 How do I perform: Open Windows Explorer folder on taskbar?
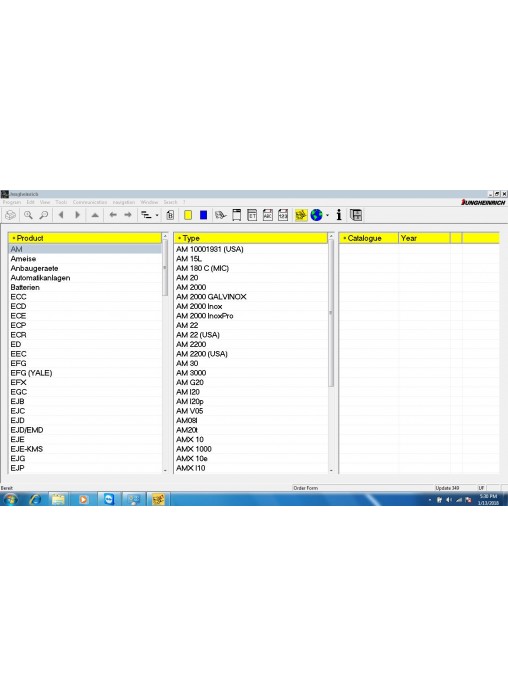coord(59,499)
